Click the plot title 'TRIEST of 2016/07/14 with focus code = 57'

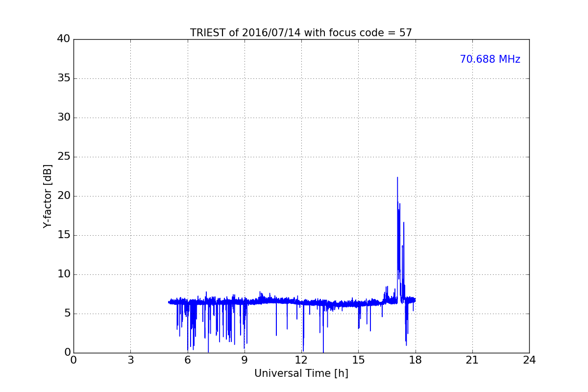(301, 33)
